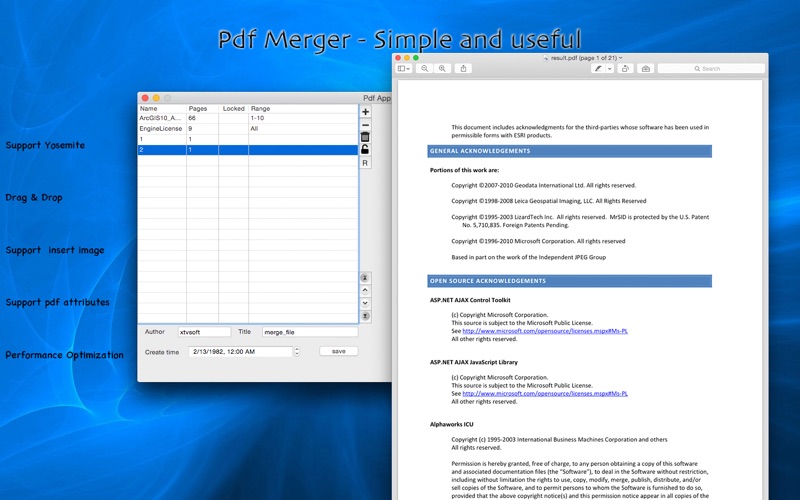Select the row named 1

coord(248,139)
